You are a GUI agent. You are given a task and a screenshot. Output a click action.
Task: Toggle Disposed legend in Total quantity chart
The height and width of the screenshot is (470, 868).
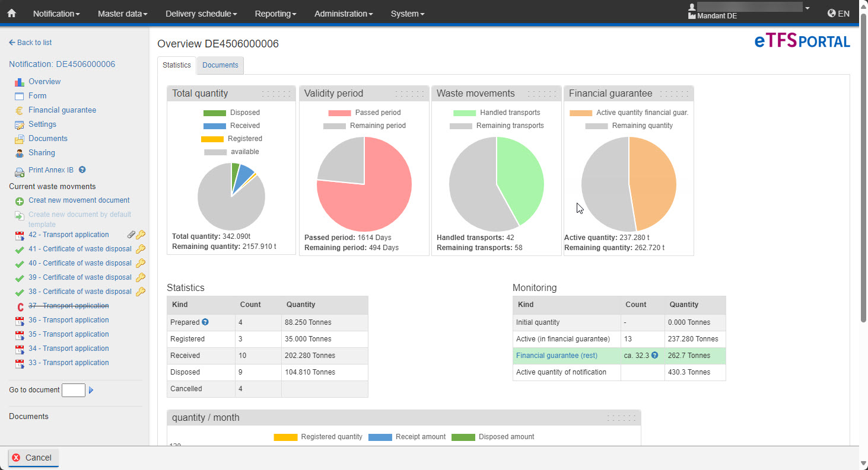click(x=231, y=113)
